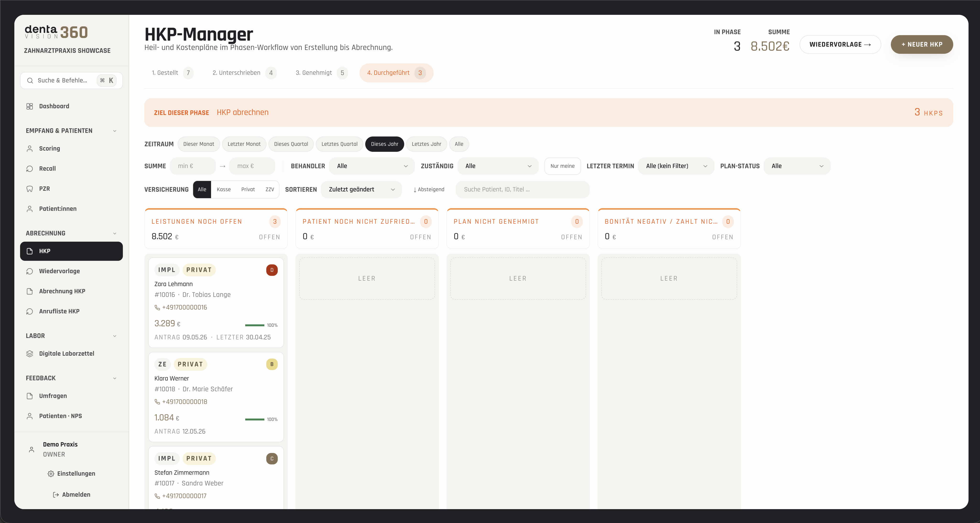Click the Umfragen document icon
The image size is (980, 523).
(30, 396)
